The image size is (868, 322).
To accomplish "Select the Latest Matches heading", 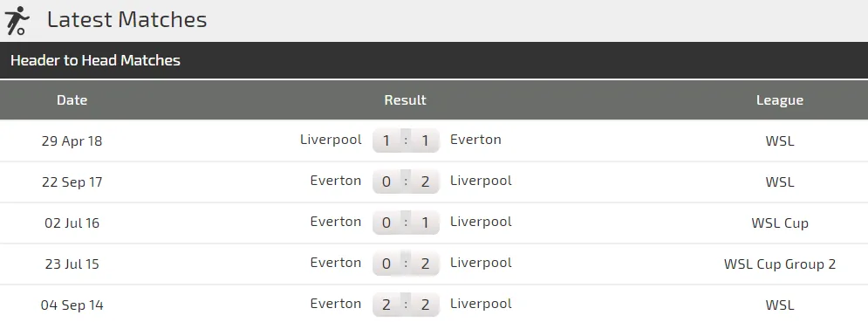I will [126, 20].
